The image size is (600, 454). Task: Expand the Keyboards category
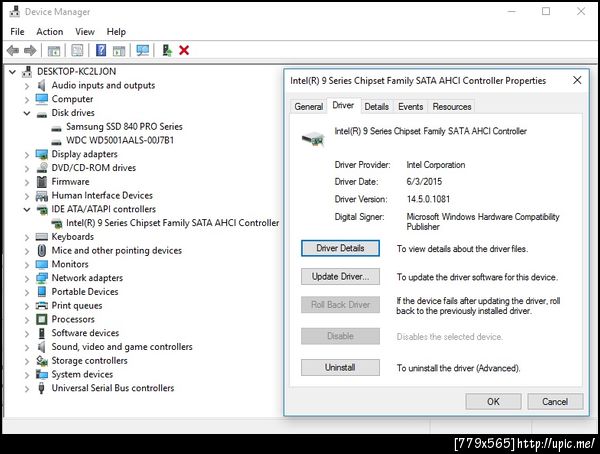click(27, 237)
